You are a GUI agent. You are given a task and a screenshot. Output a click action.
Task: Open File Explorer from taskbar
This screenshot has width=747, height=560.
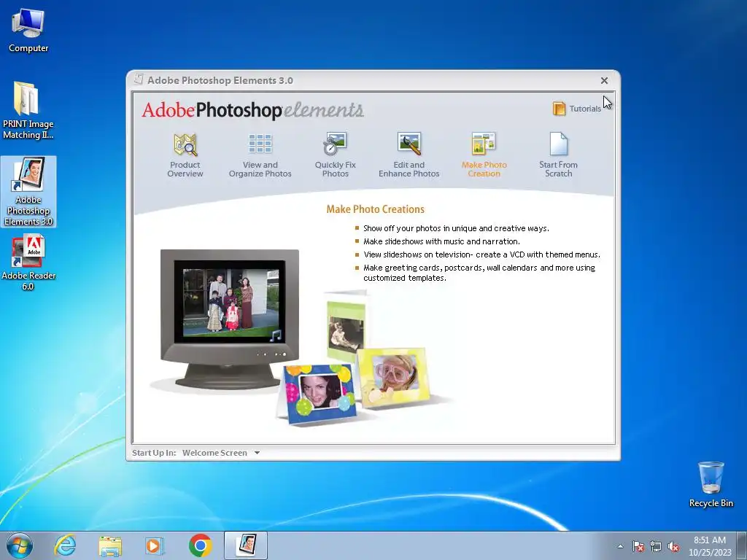(x=110, y=545)
